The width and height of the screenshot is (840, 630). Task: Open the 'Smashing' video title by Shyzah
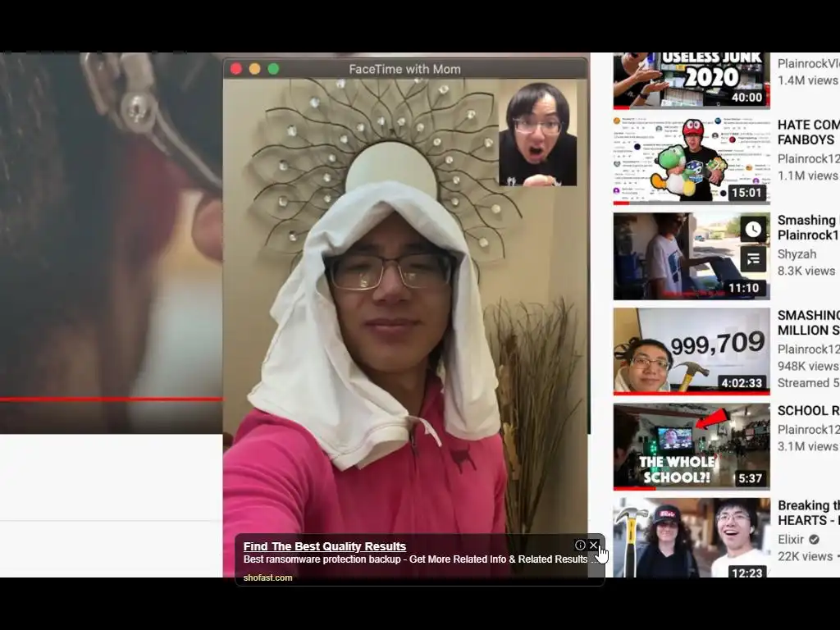[808, 228]
